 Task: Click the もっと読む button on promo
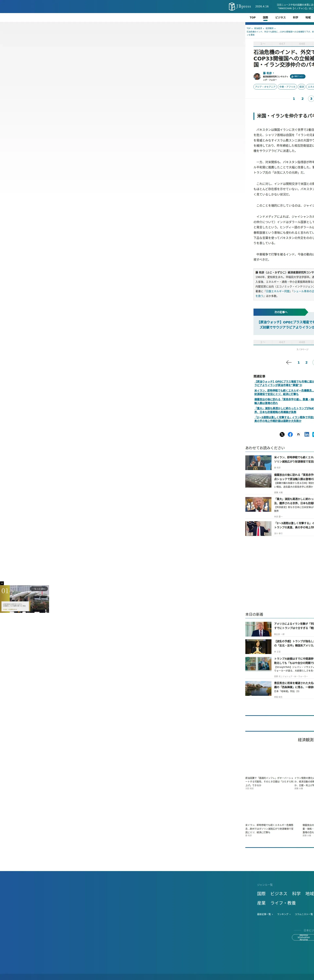[39, 589]
